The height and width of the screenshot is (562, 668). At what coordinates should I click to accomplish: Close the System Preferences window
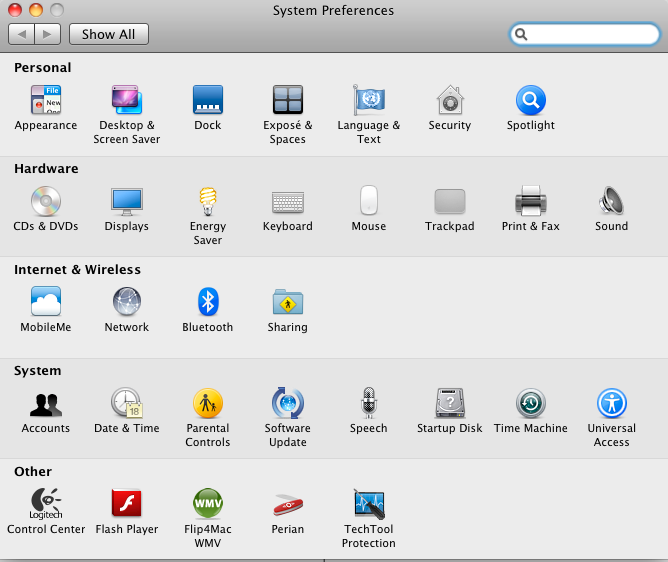pyautogui.click(x=15, y=10)
